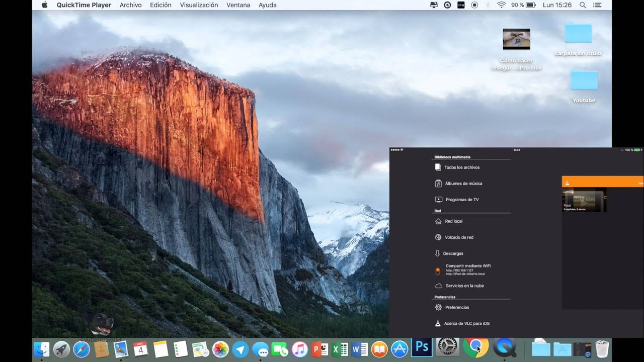The height and width of the screenshot is (362, 644).
Task: Open the Ventana menu
Action: click(x=238, y=5)
